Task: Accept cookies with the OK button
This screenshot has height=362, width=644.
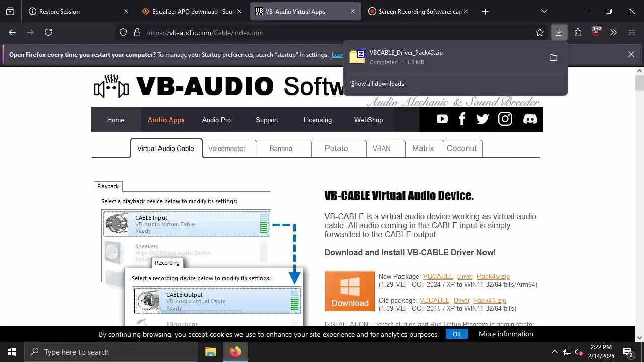Action: (457, 334)
